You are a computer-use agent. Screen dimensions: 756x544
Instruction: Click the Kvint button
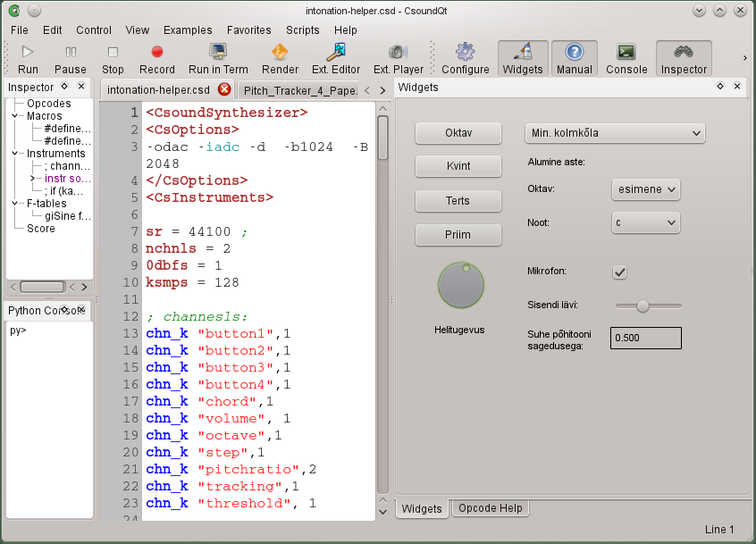(458, 166)
